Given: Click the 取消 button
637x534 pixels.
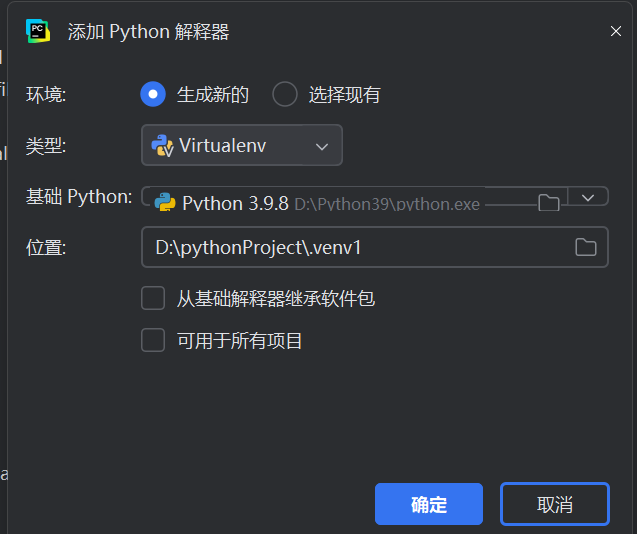Looking at the screenshot, I should 555,504.
